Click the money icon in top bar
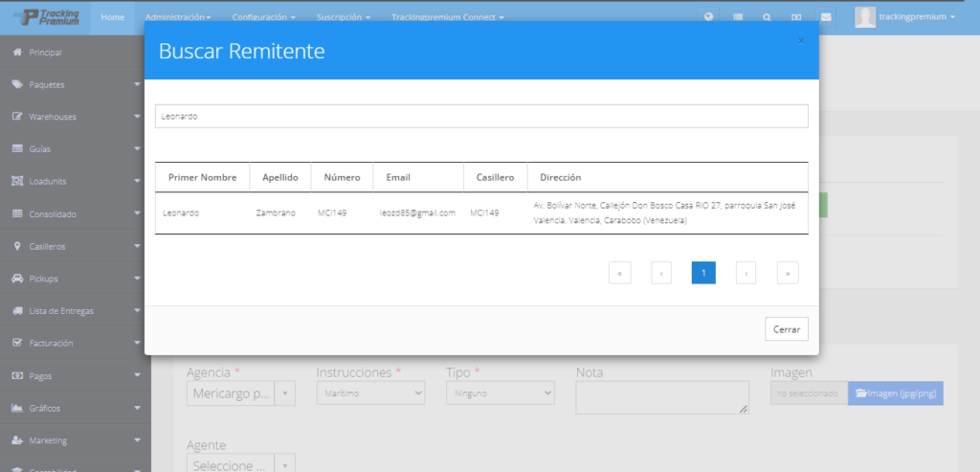 tap(796, 17)
